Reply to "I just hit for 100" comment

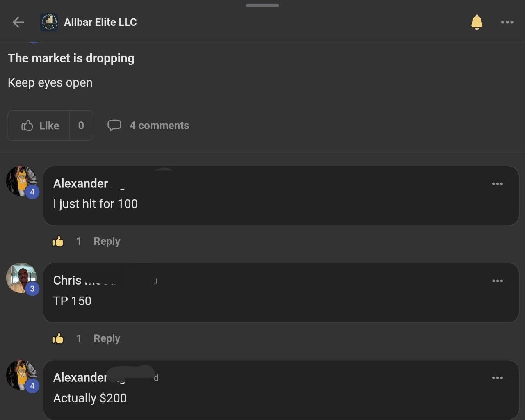(x=107, y=241)
